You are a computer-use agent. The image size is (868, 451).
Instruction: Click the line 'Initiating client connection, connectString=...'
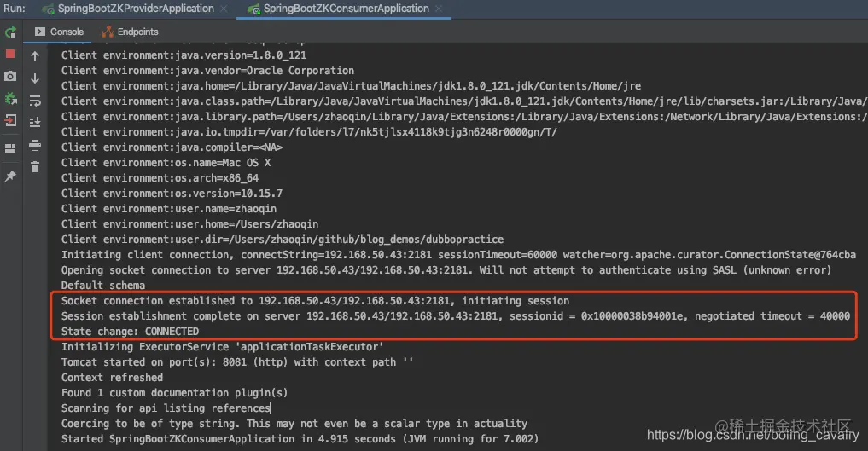(458, 256)
